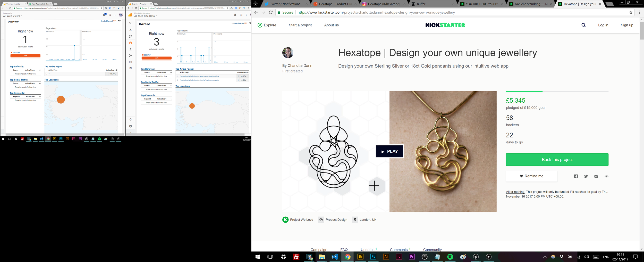Open the Audience person icon in Analytics sidebar
Image resolution: width=644 pixels, height=262 pixels.
click(130, 49)
